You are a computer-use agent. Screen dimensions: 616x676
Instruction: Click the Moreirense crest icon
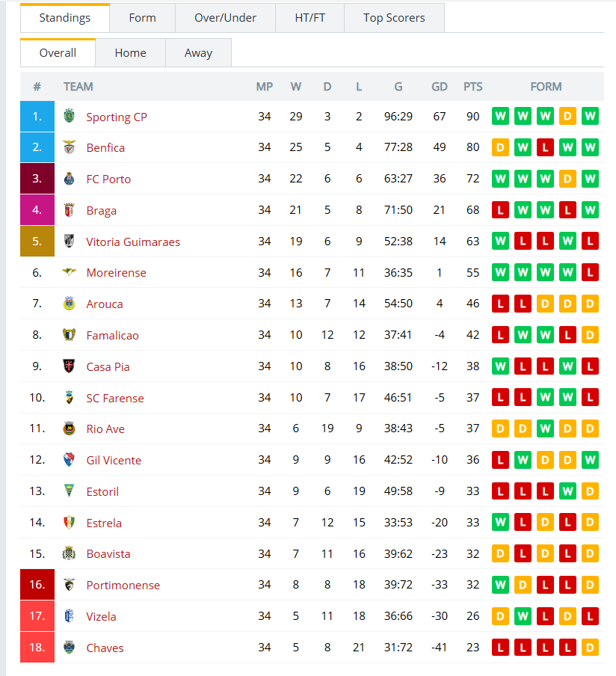click(69, 272)
